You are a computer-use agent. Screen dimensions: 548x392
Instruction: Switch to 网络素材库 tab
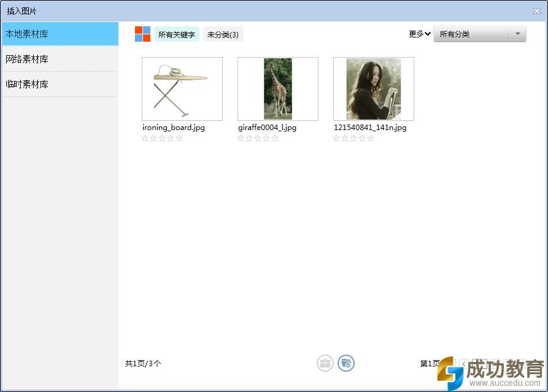point(60,60)
